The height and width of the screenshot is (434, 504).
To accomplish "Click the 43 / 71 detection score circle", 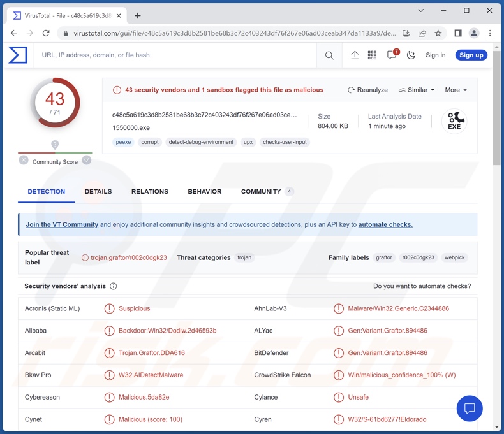I will [x=55, y=103].
